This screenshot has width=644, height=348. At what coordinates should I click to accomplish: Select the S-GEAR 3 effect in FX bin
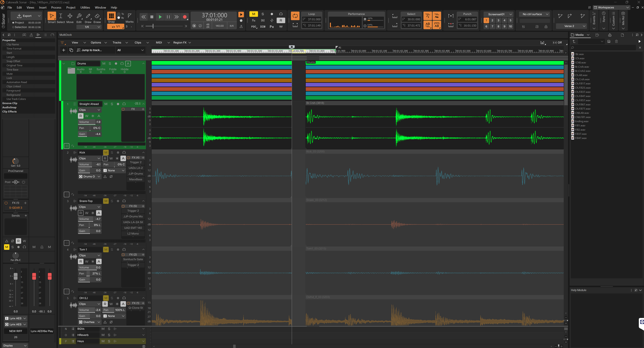[15, 208]
